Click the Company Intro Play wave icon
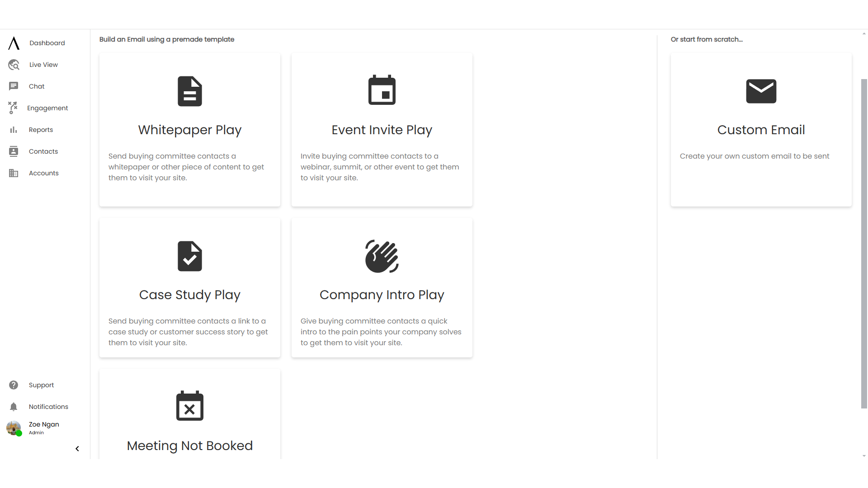The height and width of the screenshot is (488, 868). pos(382,256)
